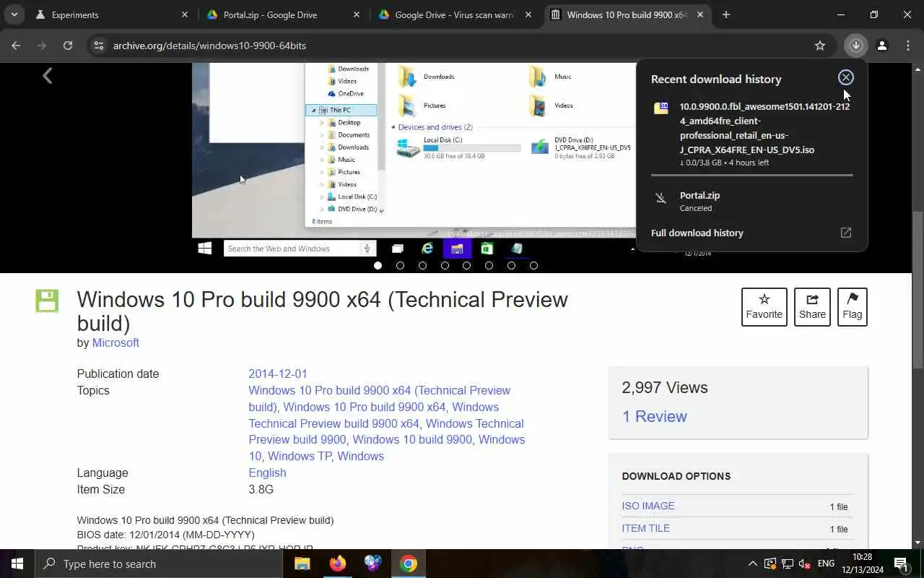Click the external-link icon beside Full download history

pyautogui.click(x=846, y=233)
